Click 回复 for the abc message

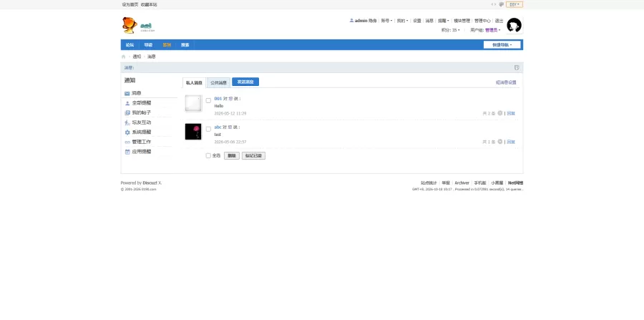point(511,142)
